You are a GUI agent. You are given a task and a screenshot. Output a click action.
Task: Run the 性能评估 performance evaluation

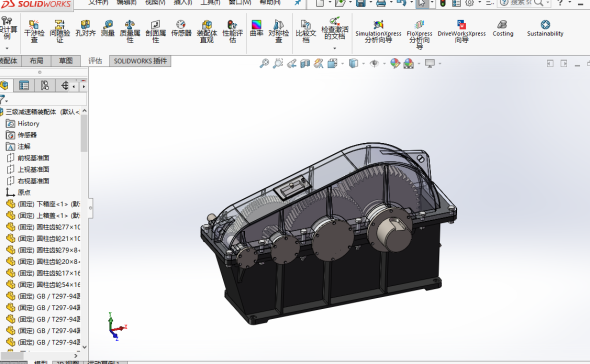pos(233,31)
